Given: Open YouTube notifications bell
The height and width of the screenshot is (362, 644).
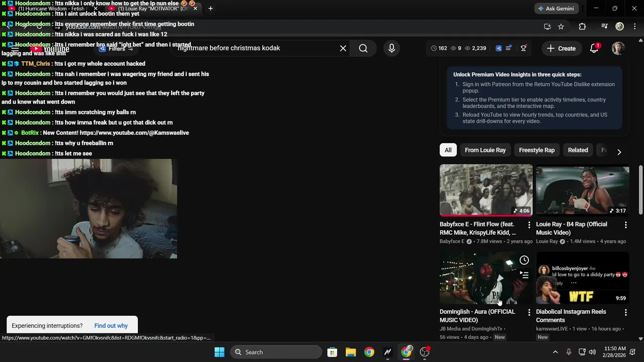Looking at the screenshot, I should 594,48.
